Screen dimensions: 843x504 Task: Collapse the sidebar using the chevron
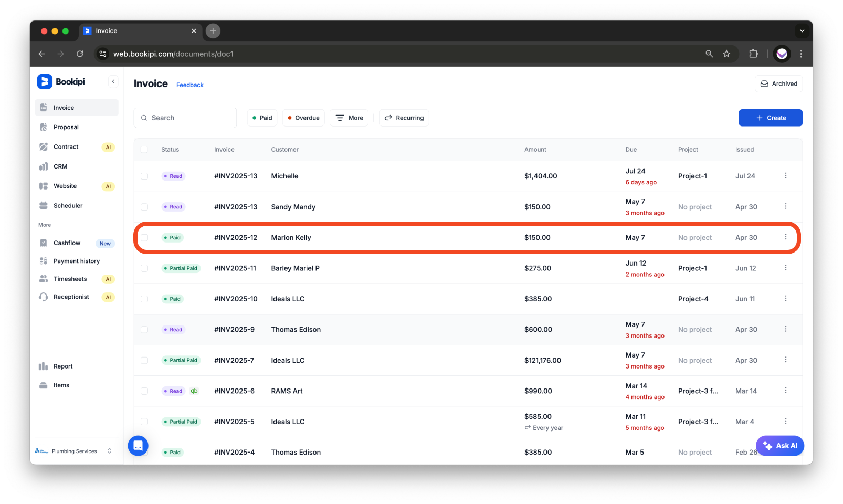pos(113,81)
